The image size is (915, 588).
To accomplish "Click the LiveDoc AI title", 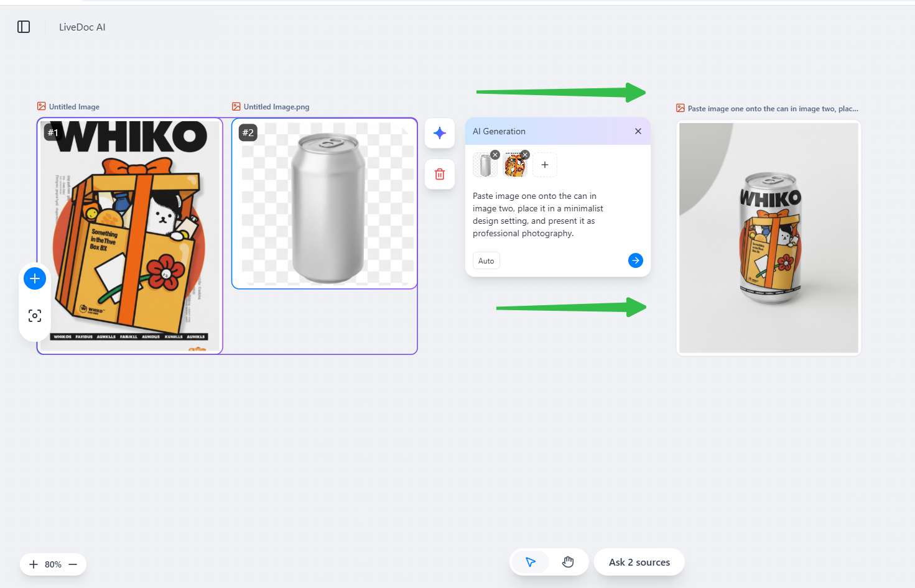I will point(81,27).
